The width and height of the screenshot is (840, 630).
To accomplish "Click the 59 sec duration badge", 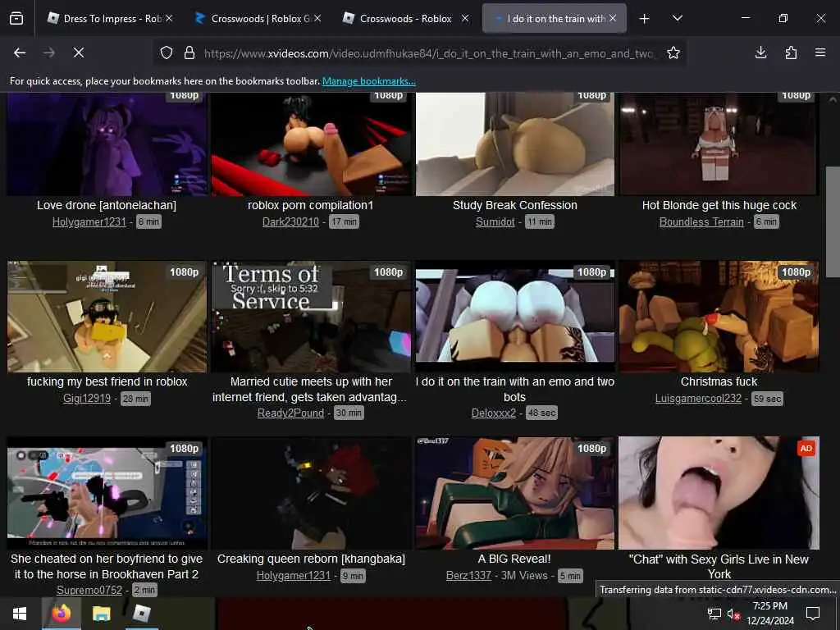I will point(767,399).
